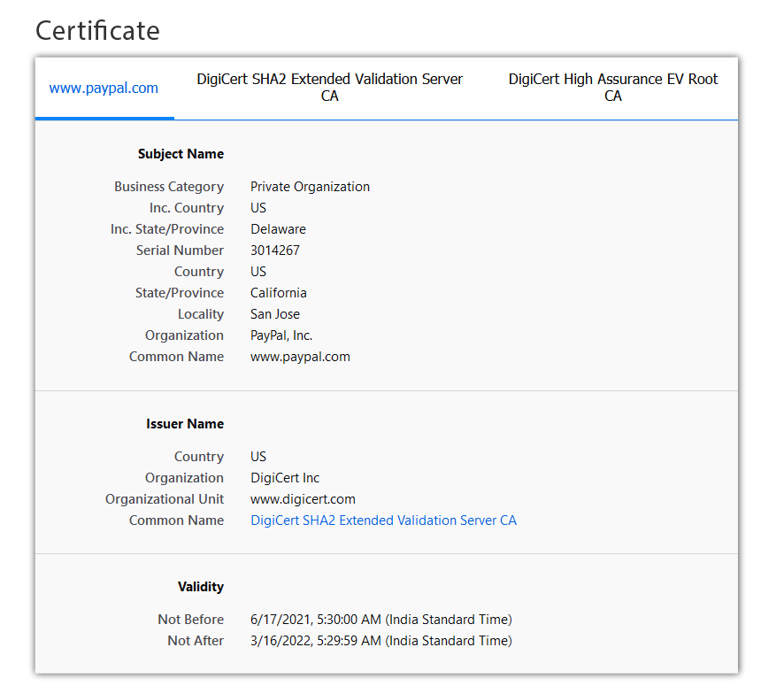This screenshot has height=686, width=784.
Task: Click the Inc. Country label
Action: tap(187, 208)
